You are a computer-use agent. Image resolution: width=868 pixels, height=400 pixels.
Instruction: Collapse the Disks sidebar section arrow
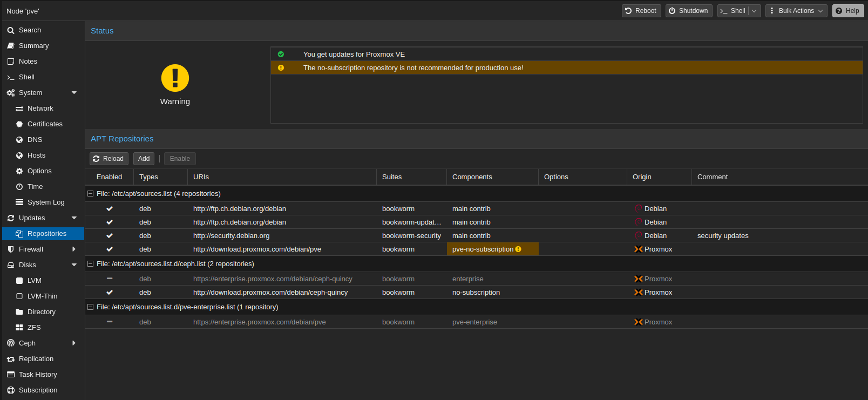(x=74, y=265)
